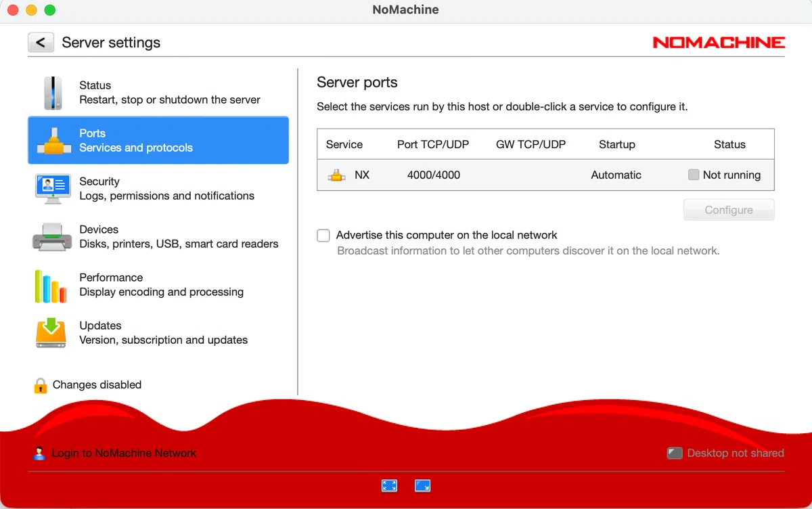The image size is (812, 509).
Task: Go back using the Server settings arrow
Action: pyautogui.click(x=41, y=43)
